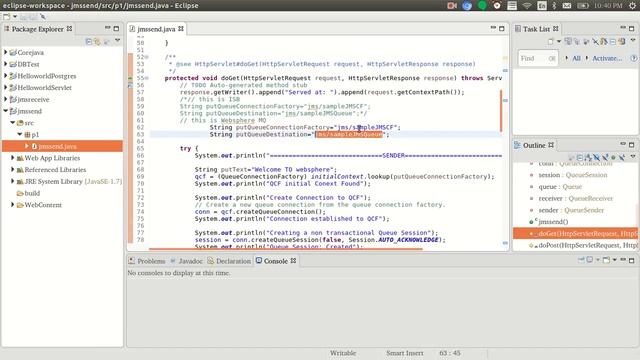The height and width of the screenshot is (360, 640).
Task: Click the task repositories icon in Task List
Action: [x=622, y=41]
